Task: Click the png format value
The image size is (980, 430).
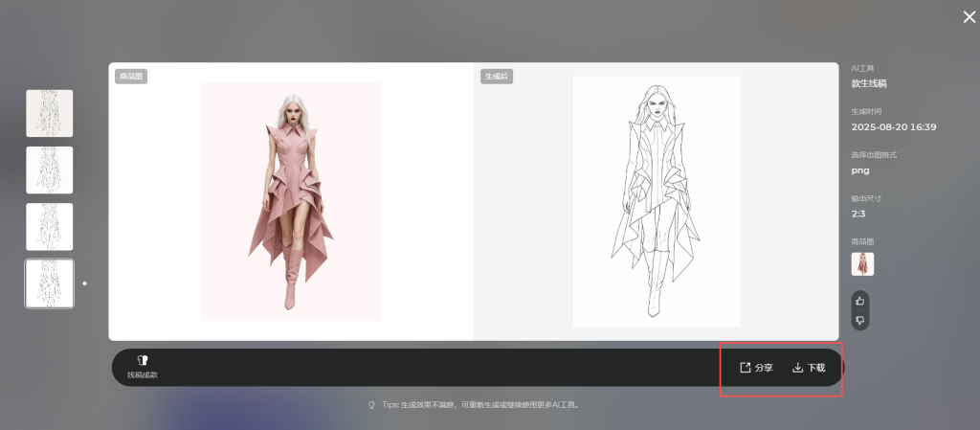Action: (x=860, y=170)
